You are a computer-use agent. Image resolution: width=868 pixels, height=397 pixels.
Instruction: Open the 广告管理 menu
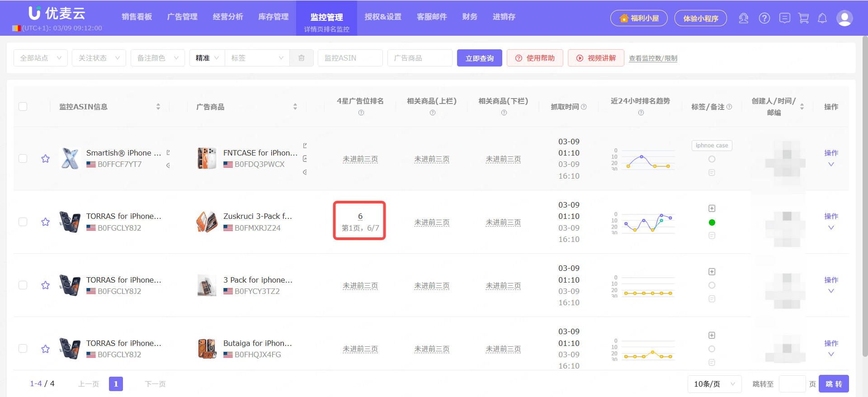(x=182, y=17)
